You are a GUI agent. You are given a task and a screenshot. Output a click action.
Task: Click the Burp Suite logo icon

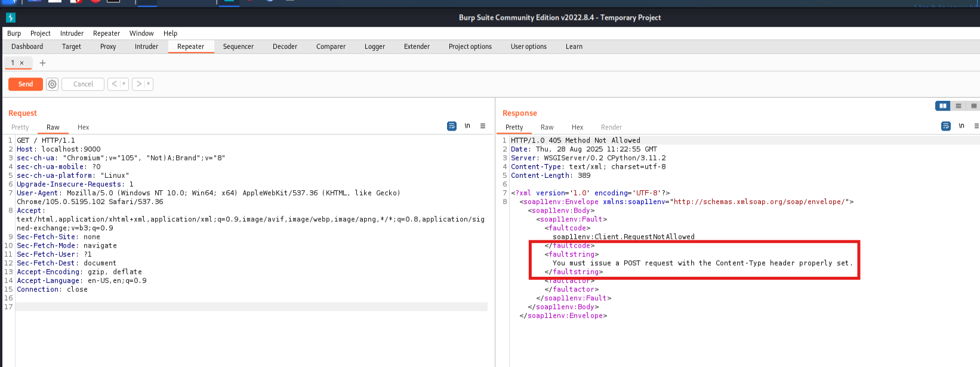pos(10,17)
